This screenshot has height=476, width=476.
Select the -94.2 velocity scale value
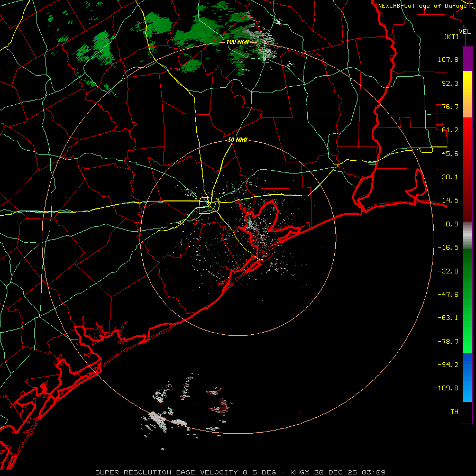(448, 365)
